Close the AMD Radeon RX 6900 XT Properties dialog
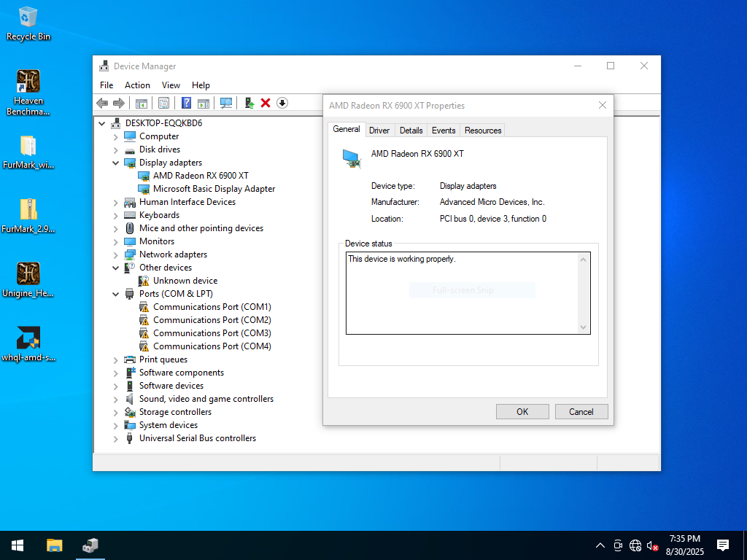Image resolution: width=747 pixels, height=560 pixels. (602, 105)
